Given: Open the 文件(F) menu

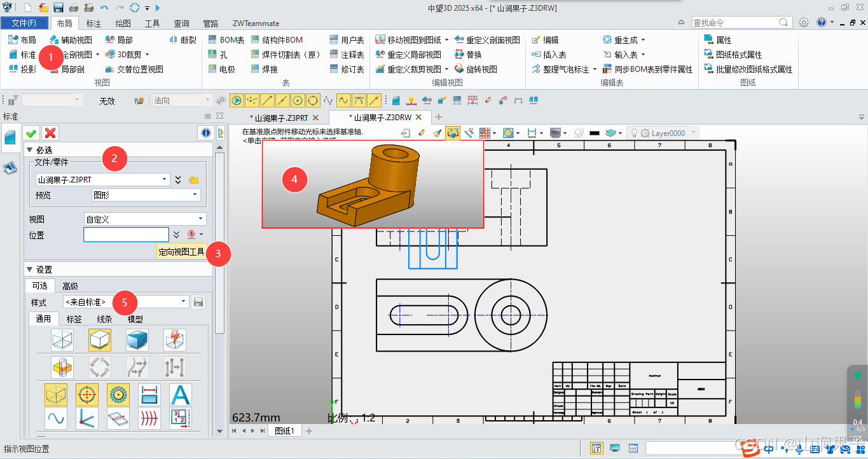Looking at the screenshot, I should (x=24, y=24).
